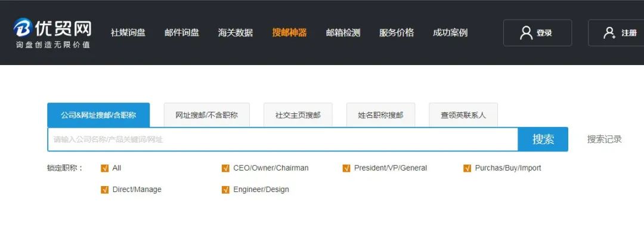Image resolution: width=644 pixels, height=235 pixels.
Task: Open the 成功案例 nav link
Action: click(x=450, y=32)
